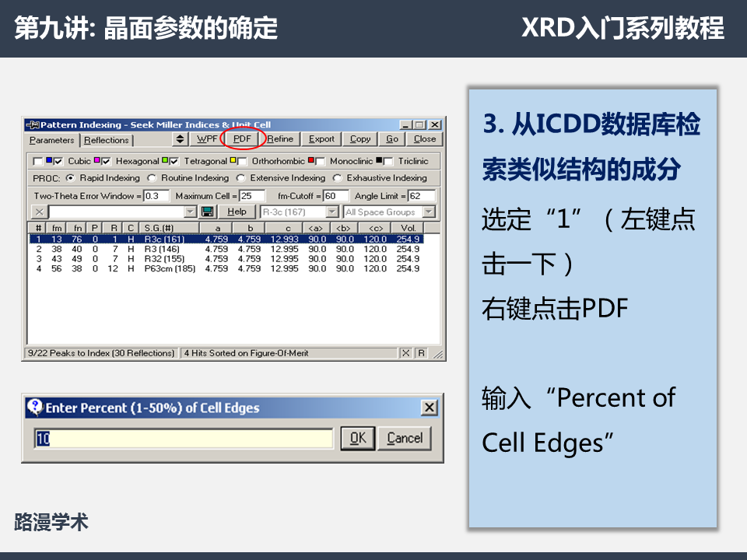Click the black Triclinic color swatch

click(x=379, y=160)
